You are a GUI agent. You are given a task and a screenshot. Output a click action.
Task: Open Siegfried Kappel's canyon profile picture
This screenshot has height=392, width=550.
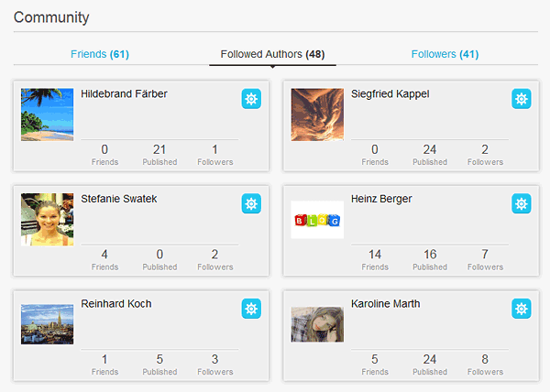point(317,114)
